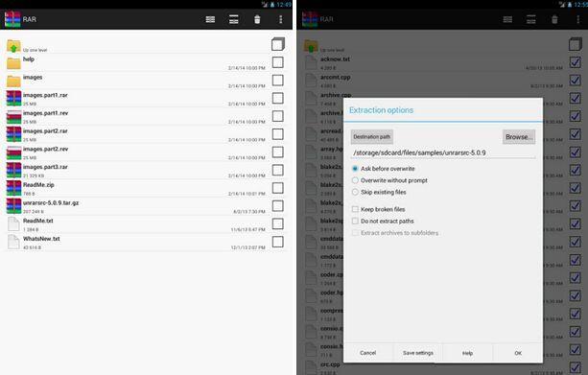This screenshot has width=588, height=375.
Task: Open the images folder
Action: (x=13, y=81)
